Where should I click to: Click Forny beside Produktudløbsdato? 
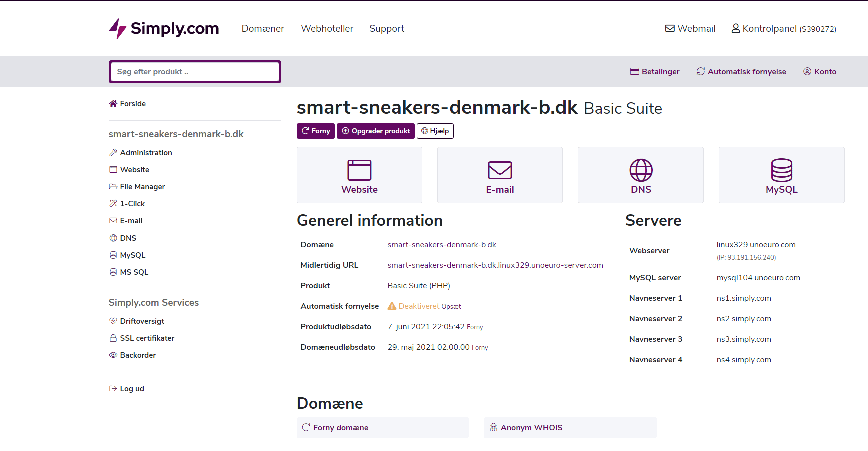tap(475, 327)
